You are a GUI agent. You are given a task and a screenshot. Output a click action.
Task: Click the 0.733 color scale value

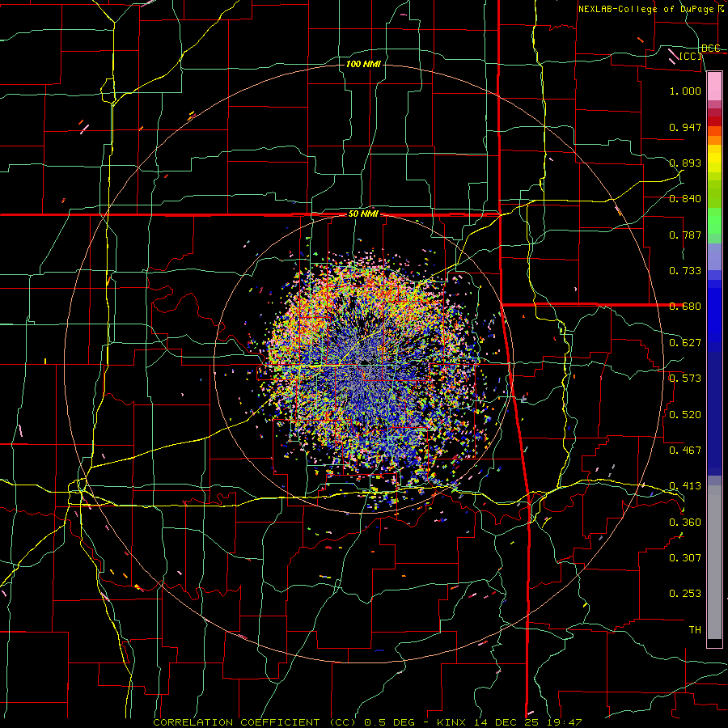tap(685, 271)
